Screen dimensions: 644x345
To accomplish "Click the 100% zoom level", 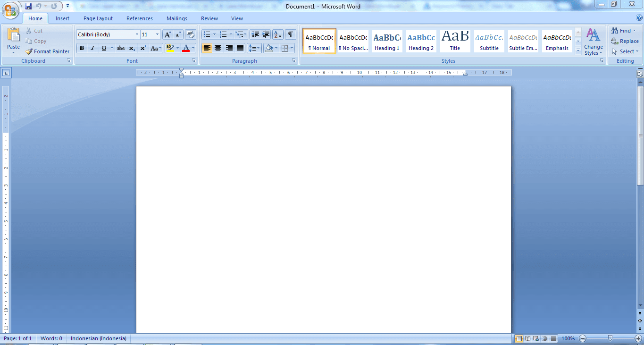I will [568, 338].
